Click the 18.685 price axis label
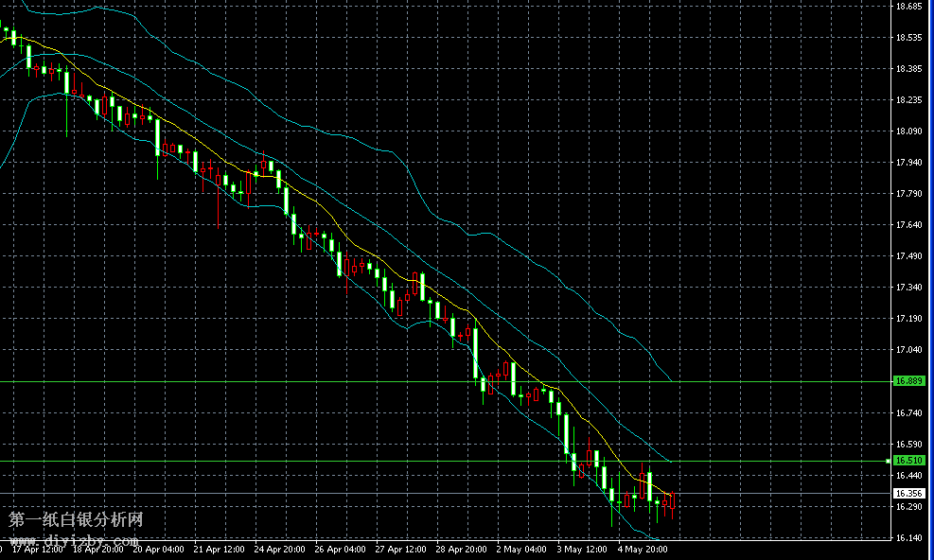934x560 pixels. pyautogui.click(x=908, y=7)
